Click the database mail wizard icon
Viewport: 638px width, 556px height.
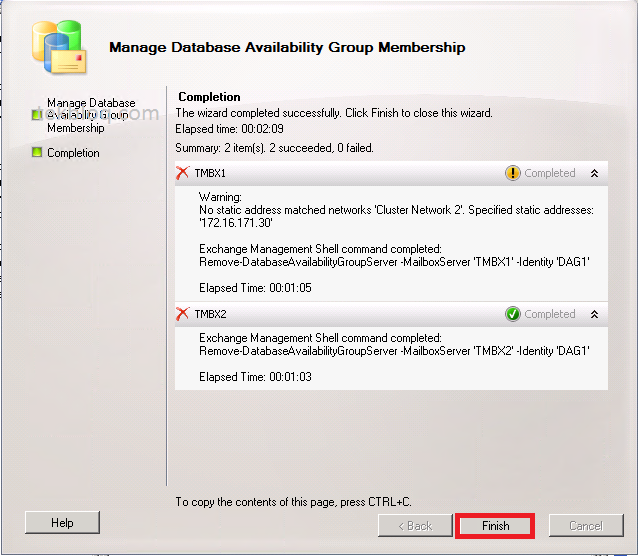(59, 47)
